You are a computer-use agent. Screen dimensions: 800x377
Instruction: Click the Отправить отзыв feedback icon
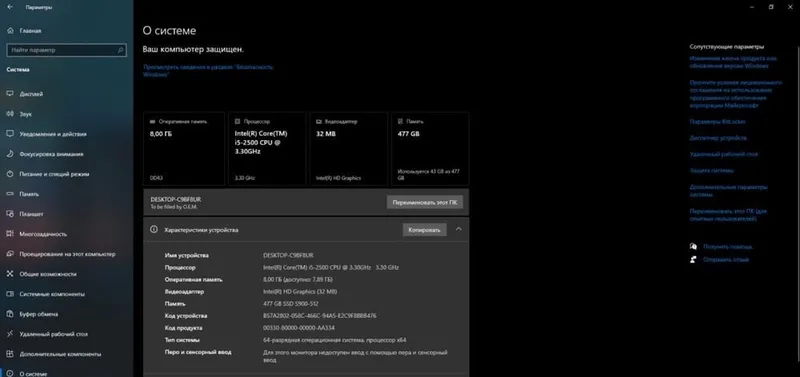[693, 259]
